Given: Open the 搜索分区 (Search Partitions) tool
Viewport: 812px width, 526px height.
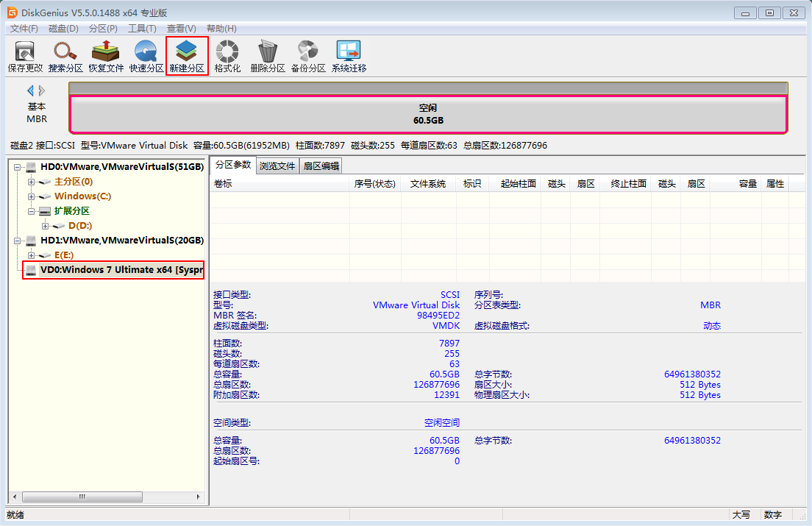Looking at the screenshot, I should [65, 56].
